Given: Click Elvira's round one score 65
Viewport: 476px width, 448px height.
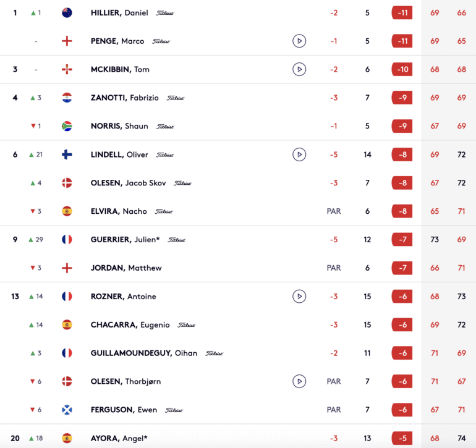Looking at the screenshot, I should (x=435, y=211).
